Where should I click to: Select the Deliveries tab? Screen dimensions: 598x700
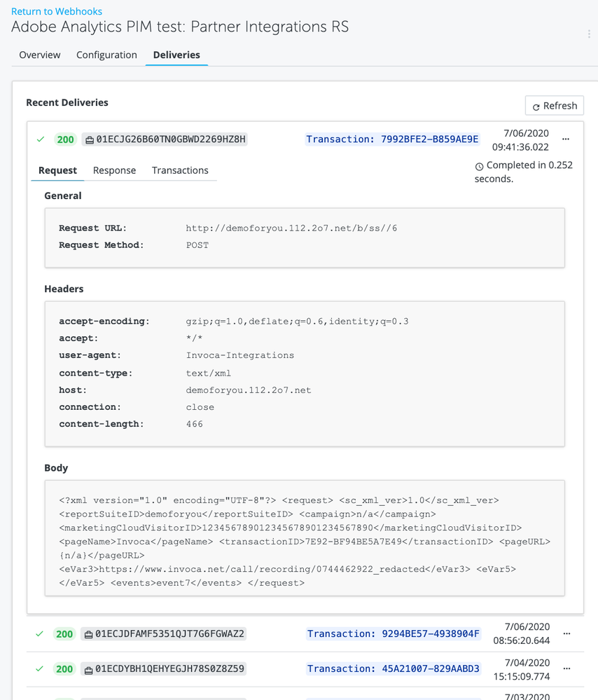click(176, 55)
